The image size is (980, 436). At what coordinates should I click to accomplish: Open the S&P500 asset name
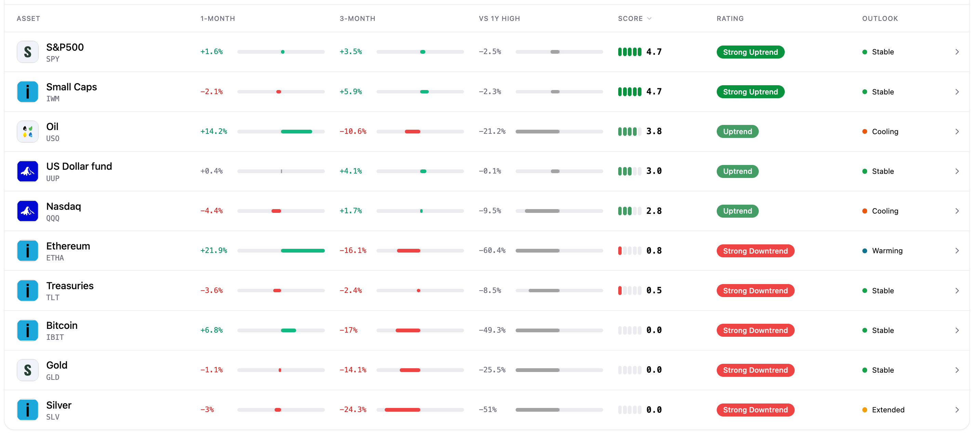tap(65, 47)
